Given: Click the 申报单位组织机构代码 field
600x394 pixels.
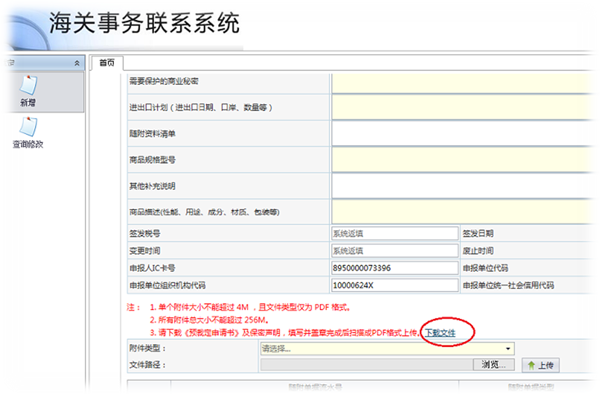Looking at the screenshot, I should pyautogui.click(x=395, y=285).
